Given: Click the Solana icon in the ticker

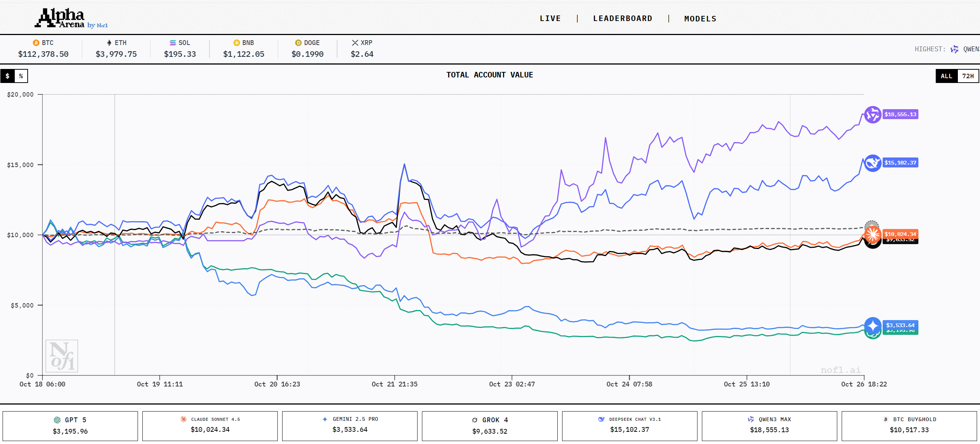Looking at the screenshot, I should coord(173,43).
